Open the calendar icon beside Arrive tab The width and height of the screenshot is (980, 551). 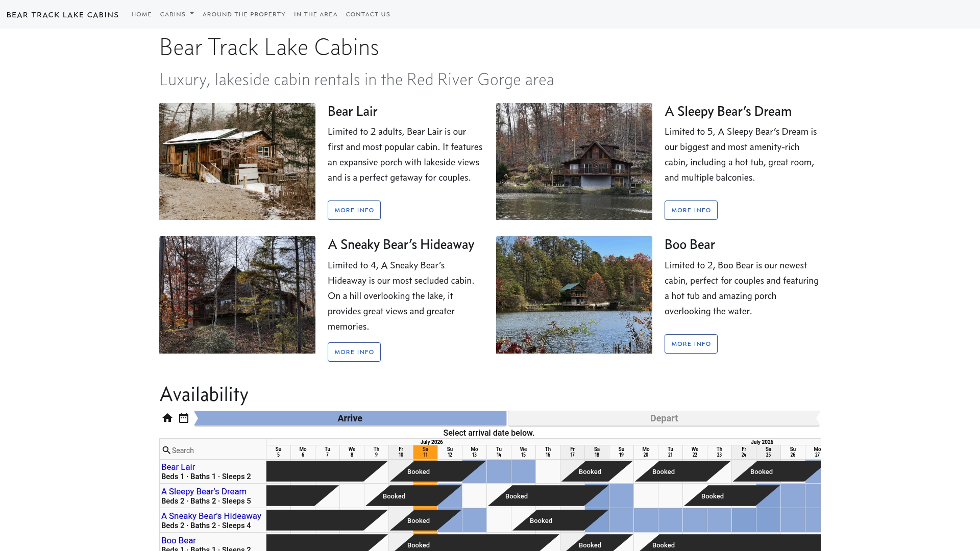(184, 418)
